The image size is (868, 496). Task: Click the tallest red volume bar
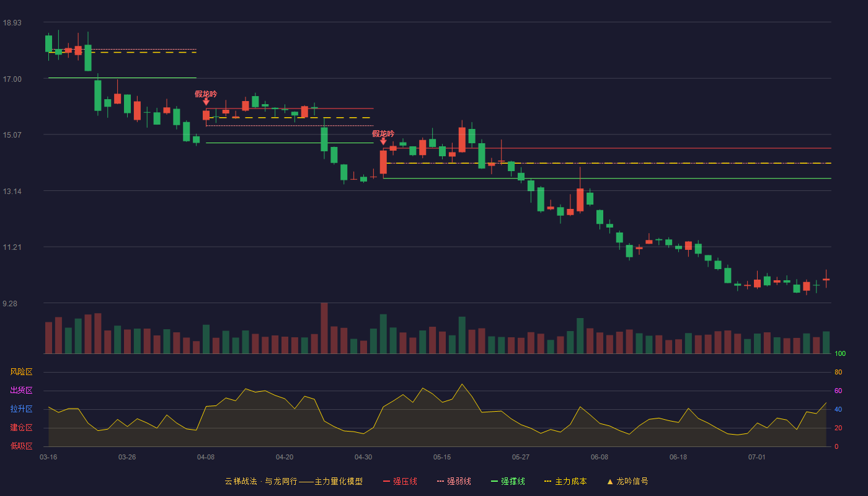(x=324, y=329)
